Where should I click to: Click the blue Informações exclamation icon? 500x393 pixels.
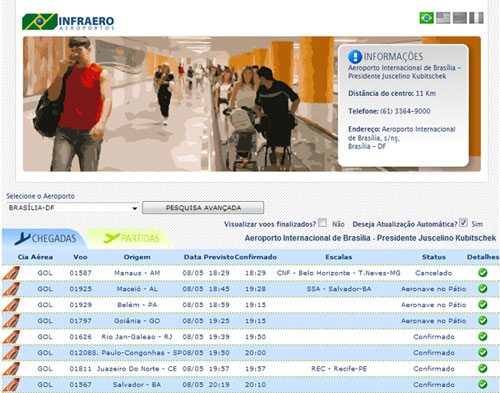pyautogui.click(x=355, y=57)
